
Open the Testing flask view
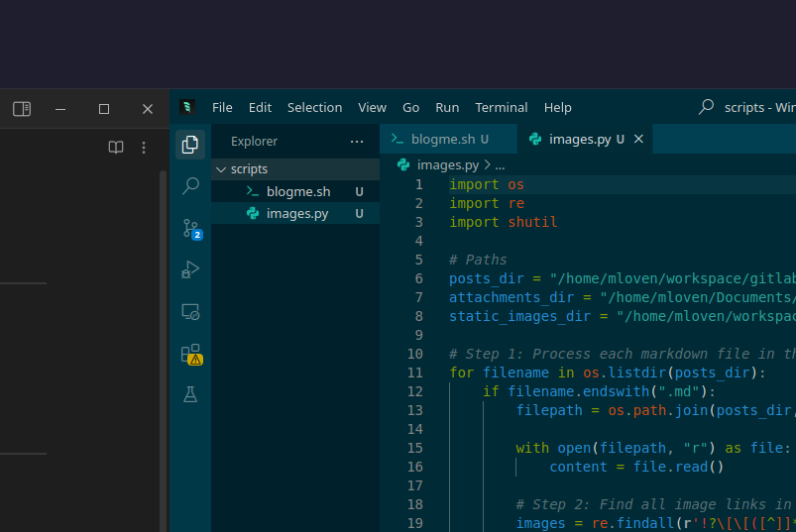click(190, 394)
